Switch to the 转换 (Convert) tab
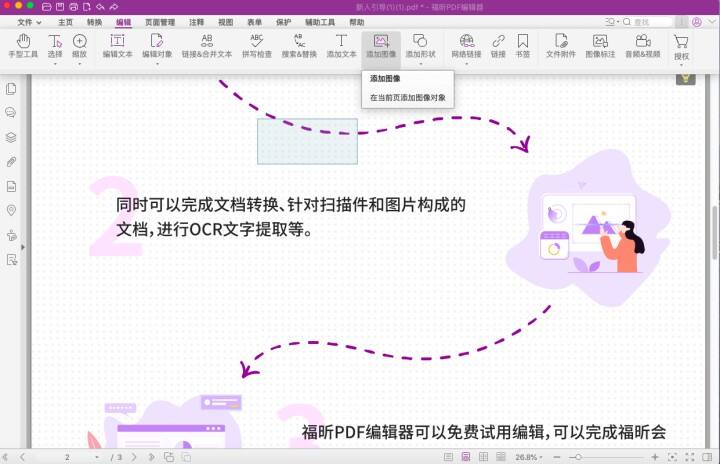The height and width of the screenshot is (464, 720). pos(94,22)
